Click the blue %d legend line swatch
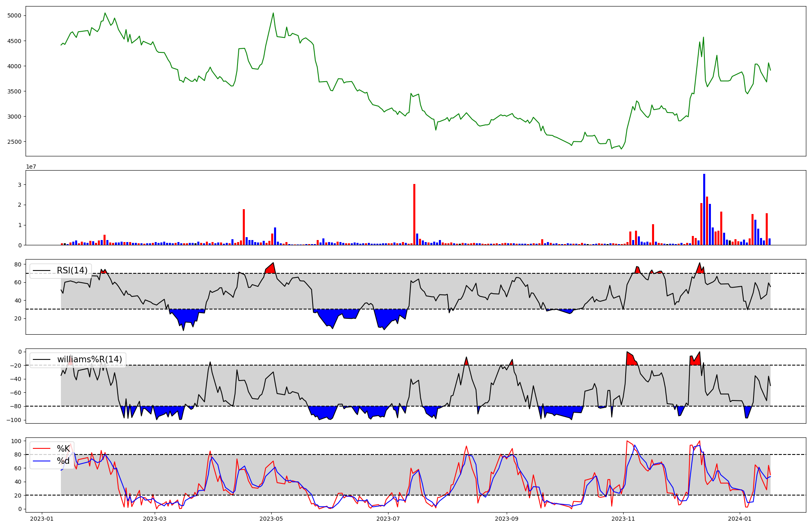 point(42,461)
